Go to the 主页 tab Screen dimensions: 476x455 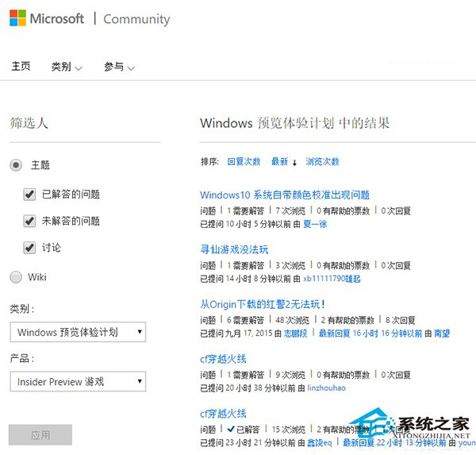pyautogui.click(x=21, y=66)
